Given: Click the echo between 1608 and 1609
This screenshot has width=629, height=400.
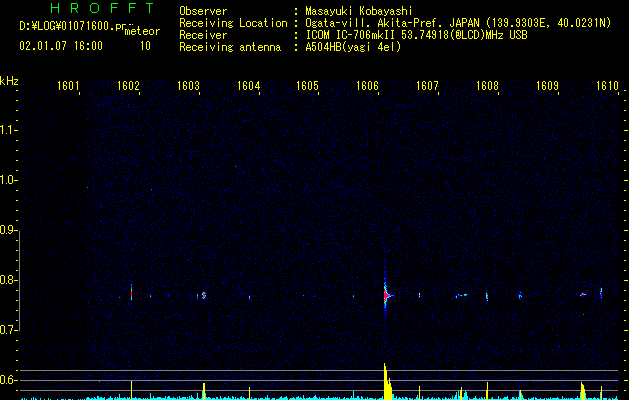Looking at the screenshot, I should (x=520, y=295).
